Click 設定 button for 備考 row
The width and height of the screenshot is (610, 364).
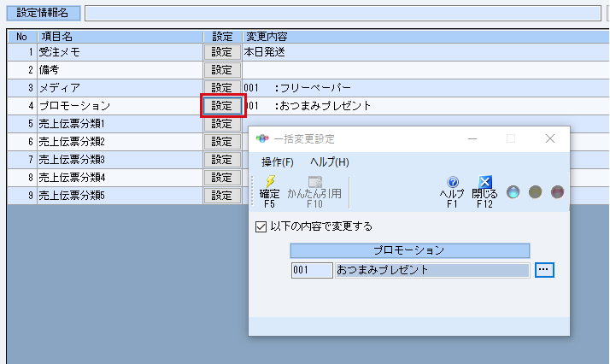tap(222, 70)
